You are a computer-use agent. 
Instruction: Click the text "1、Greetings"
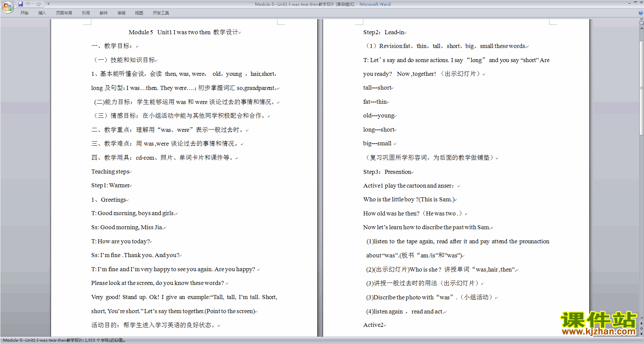pos(109,200)
